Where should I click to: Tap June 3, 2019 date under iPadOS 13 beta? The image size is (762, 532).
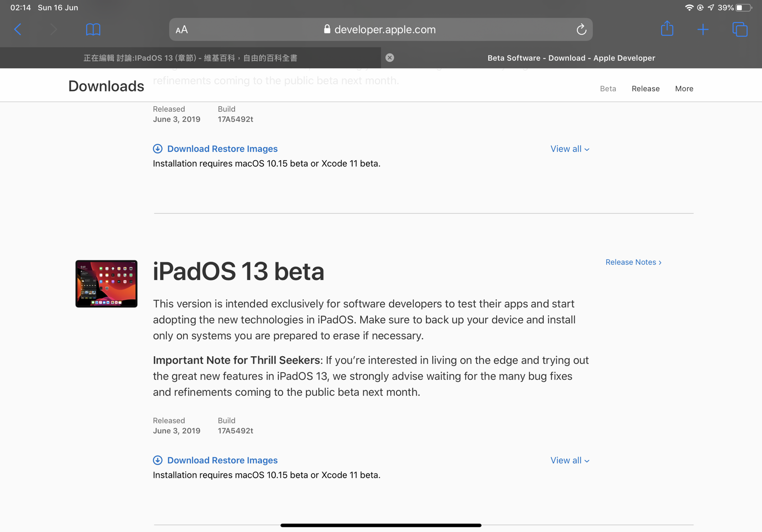(x=176, y=431)
